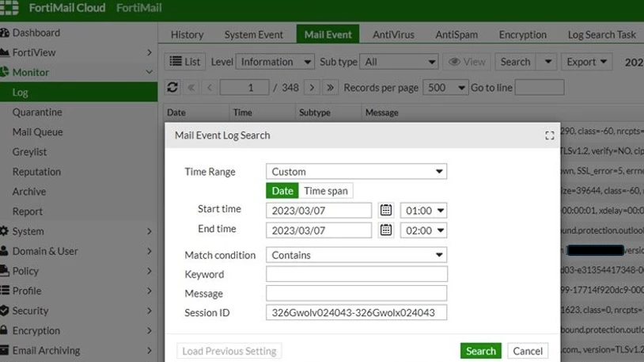644x362 pixels.
Task: Click the Profile list icon
Action: coord(5,291)
